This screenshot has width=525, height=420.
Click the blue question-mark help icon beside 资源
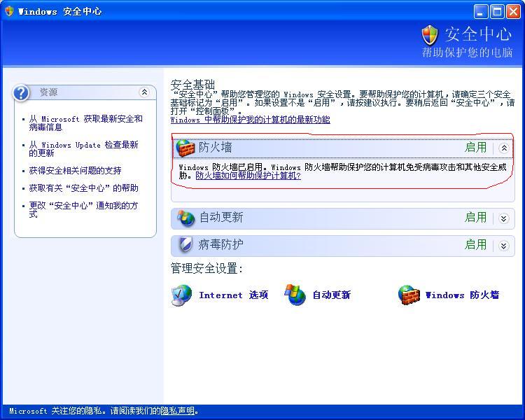21,93
